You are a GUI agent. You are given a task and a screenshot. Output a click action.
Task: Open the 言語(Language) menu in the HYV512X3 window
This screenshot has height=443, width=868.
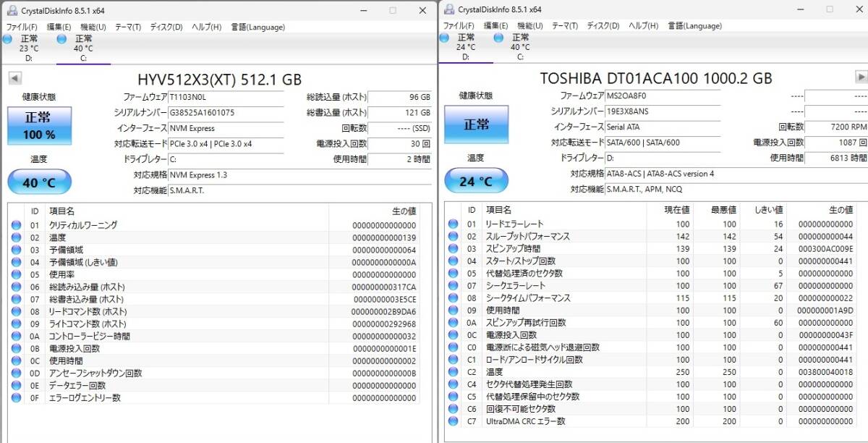click(258, 27)
